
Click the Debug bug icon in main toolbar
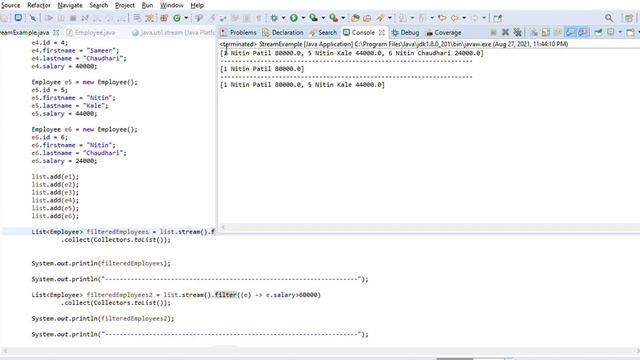click(x=274, y=18)
